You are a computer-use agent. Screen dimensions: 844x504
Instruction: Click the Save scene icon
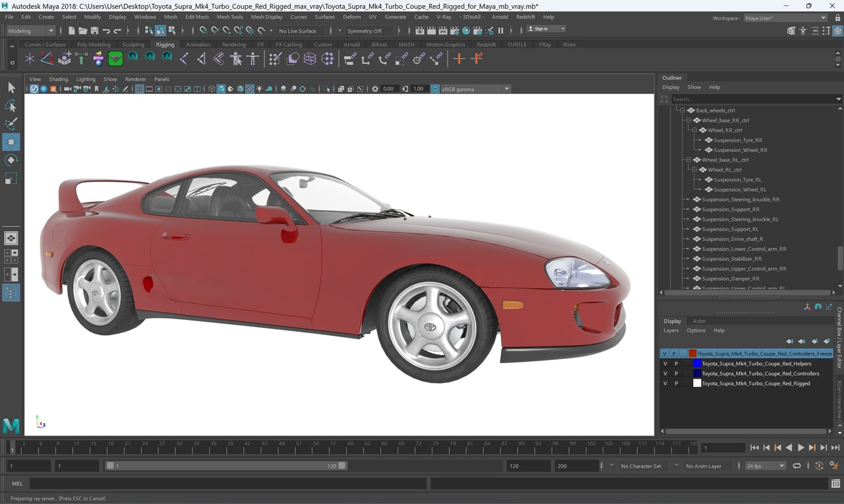[94, 31]
